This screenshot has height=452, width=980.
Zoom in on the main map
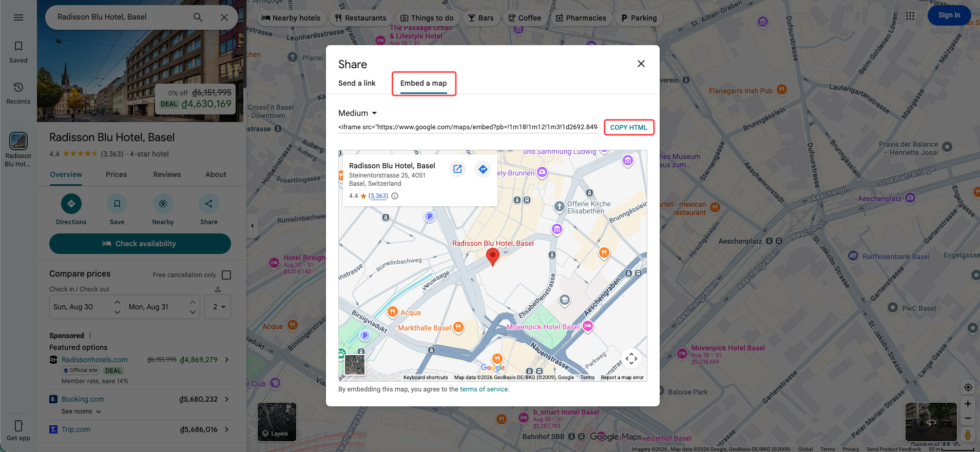point(968,404)
